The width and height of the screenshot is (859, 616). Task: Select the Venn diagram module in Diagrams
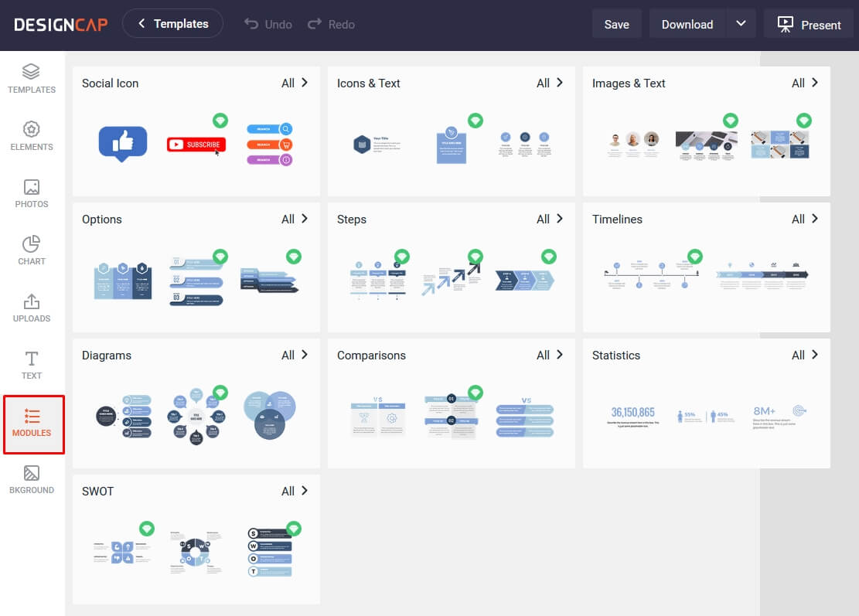click(x=269, y=415)
